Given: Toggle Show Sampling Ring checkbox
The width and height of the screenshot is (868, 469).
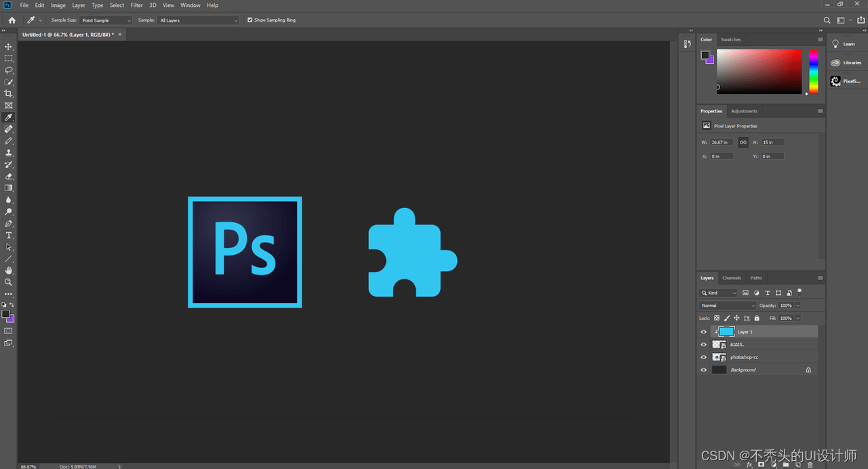Looking at the screenshot, I should pyautogui.click(x=250, y=20).
